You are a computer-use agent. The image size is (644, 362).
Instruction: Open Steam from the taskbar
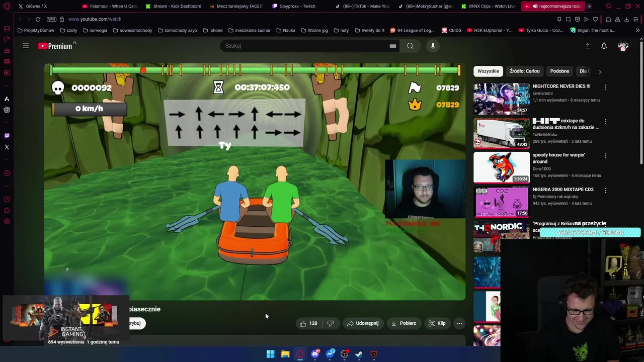point(359,354)
